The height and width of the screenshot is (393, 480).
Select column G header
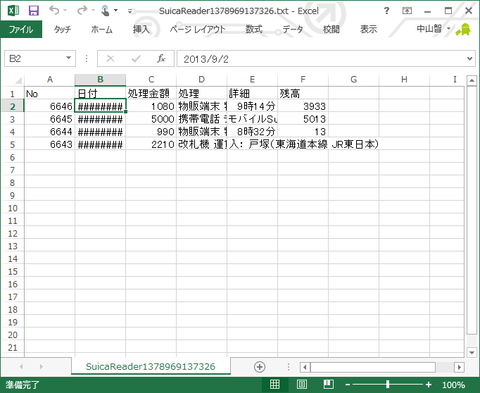(354, 80)
